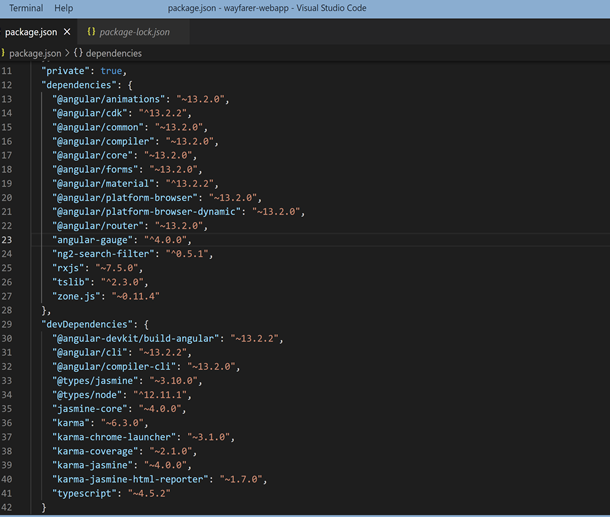Click the "^13.2.2" version of @angular/cdk
The image size is (610, 517).
(x=163, y=113)
